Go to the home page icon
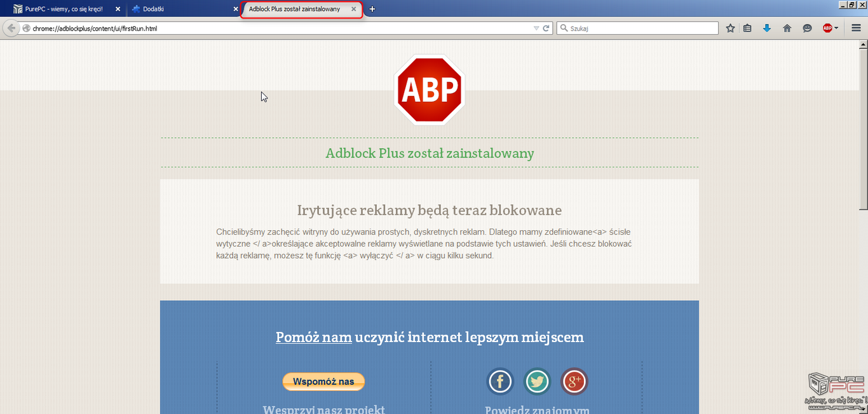Screen dimensions: 868x414 (x=787, y=28)
